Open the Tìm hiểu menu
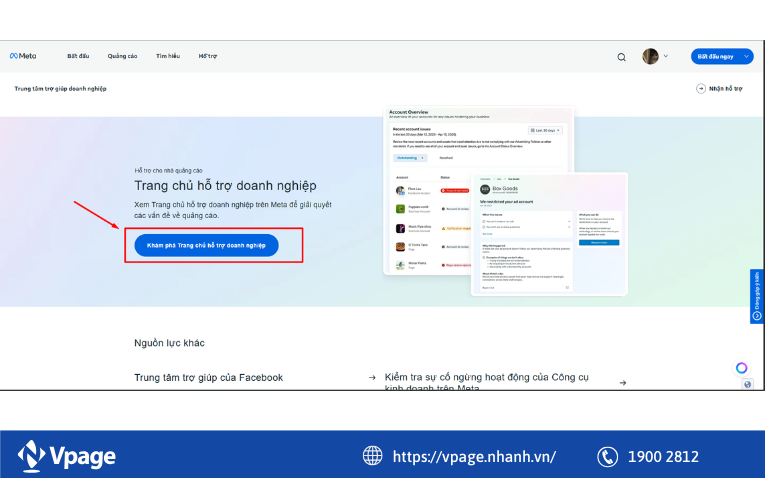The image size is (765, 478). 167,56
